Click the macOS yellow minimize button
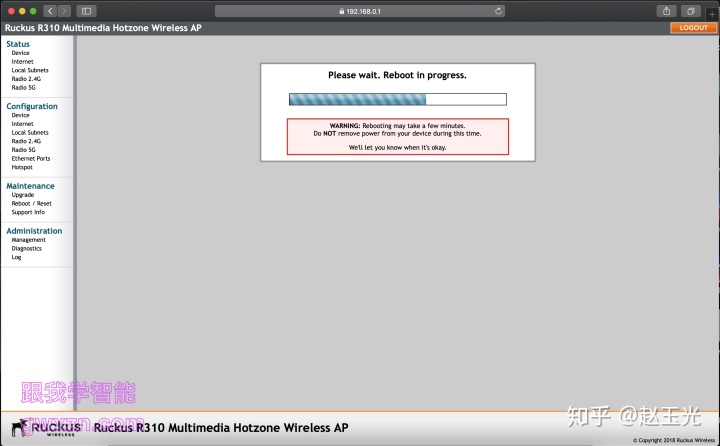This screenshot has width=720, height=446. point(22,11)
